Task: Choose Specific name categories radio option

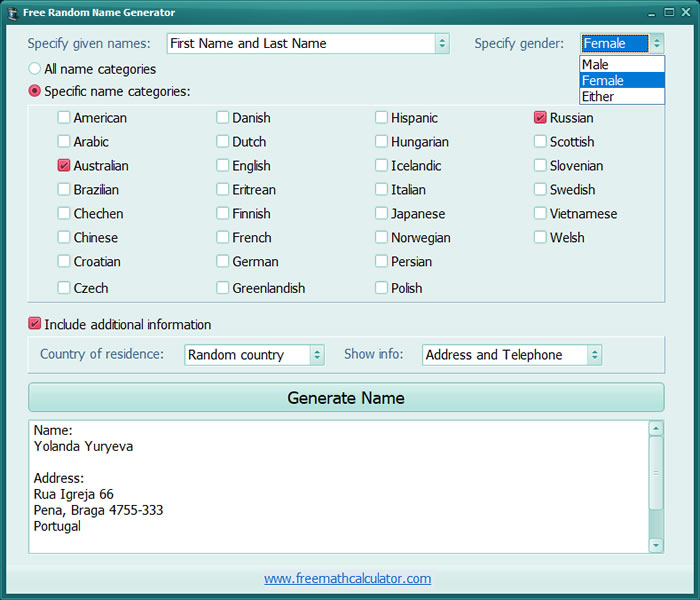Action: click(x=35, y=91)
